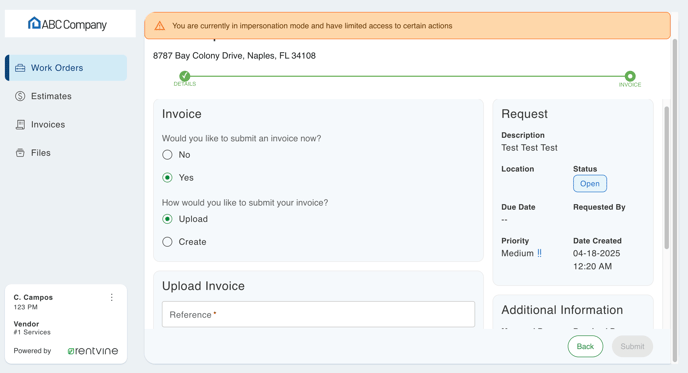Choose the Create invoice option

click(167, 242)
